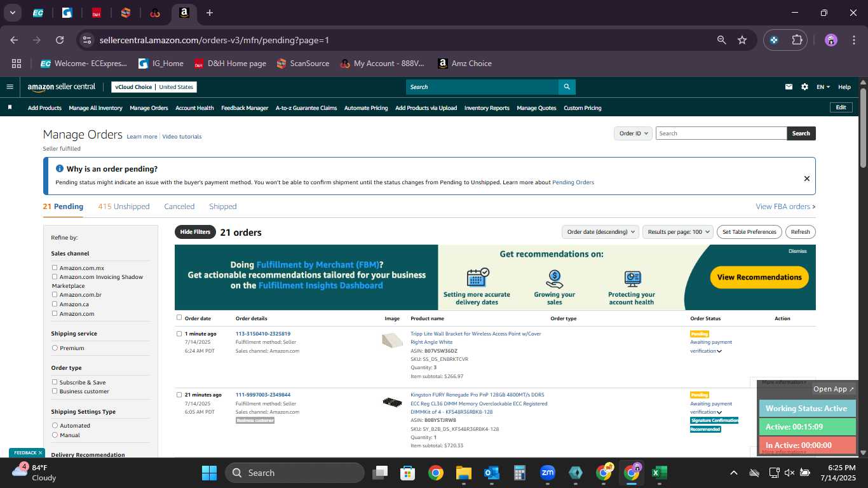Viewport: 868px width, 488px height.
Task: Open Outlook from taskbar
Action: coord(491,473)
